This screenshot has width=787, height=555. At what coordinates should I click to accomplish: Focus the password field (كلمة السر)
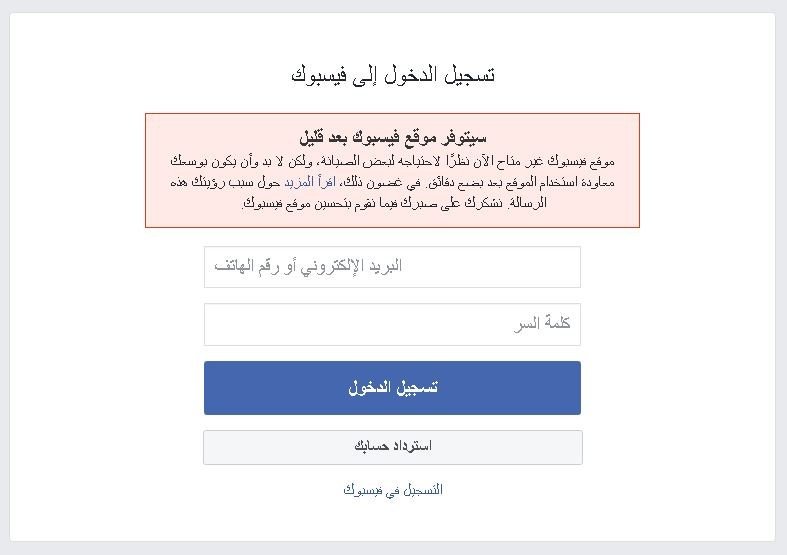tap(392, 324)
